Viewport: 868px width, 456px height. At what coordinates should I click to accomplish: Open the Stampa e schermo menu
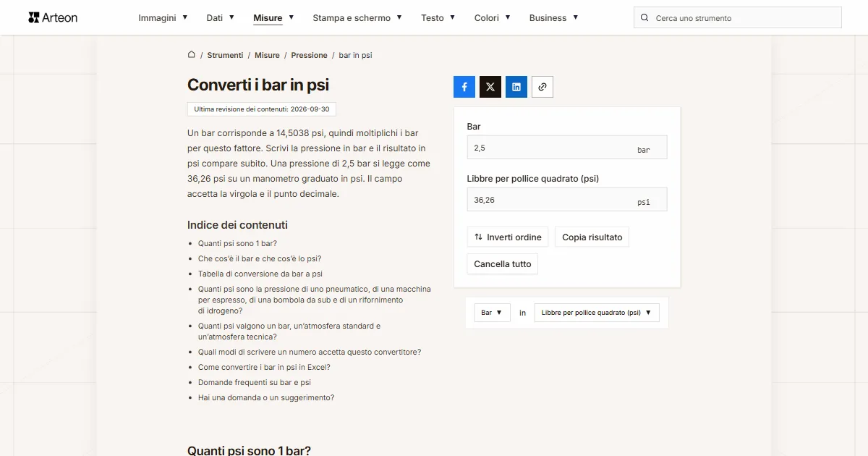coord(357,17)
